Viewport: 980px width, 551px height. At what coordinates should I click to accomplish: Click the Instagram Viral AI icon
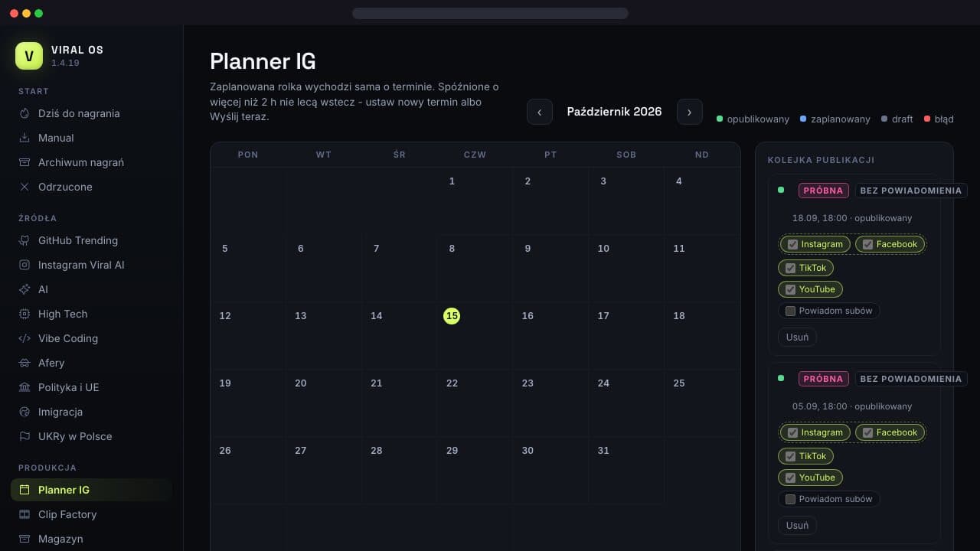[24, 265]
